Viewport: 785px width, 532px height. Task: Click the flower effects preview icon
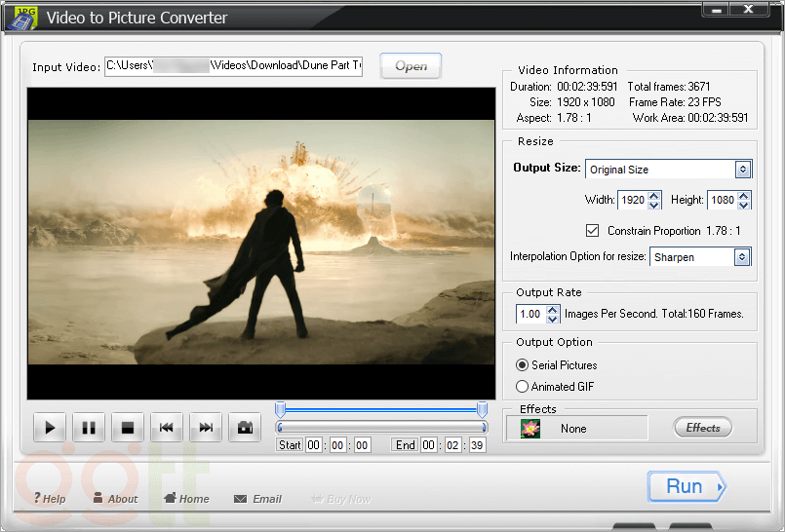coord(530,428)
